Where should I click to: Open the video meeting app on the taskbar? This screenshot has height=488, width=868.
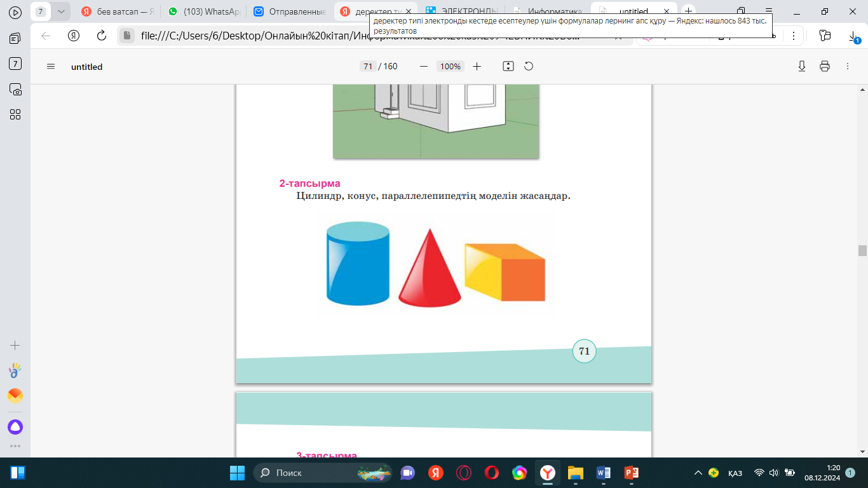407,473
